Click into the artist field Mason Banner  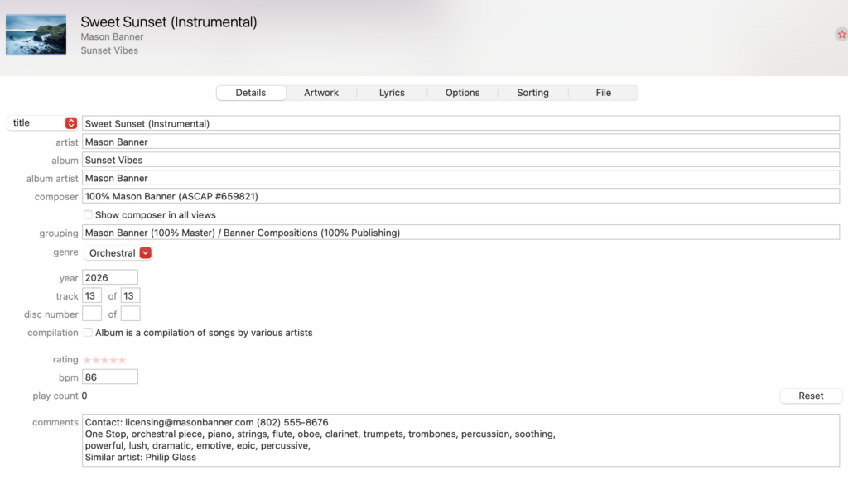click(x=460, y=142)
